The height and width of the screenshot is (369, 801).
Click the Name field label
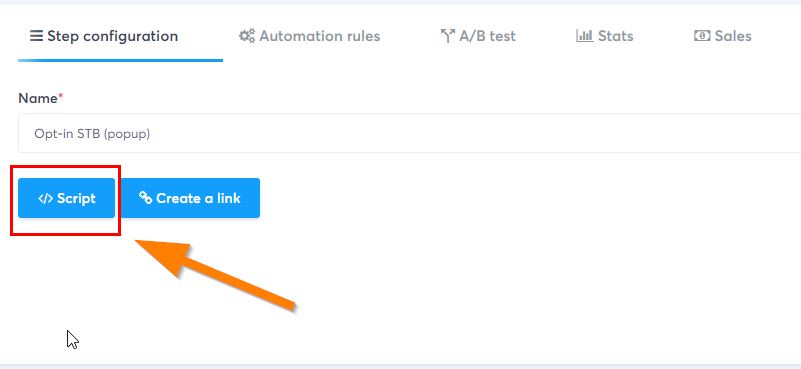(38, 98)
